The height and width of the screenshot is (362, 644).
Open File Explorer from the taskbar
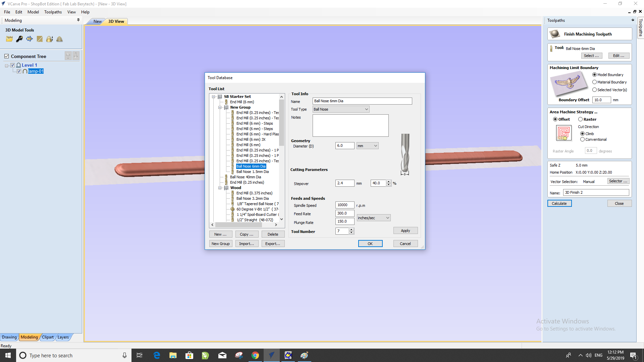tap(173, 355)
